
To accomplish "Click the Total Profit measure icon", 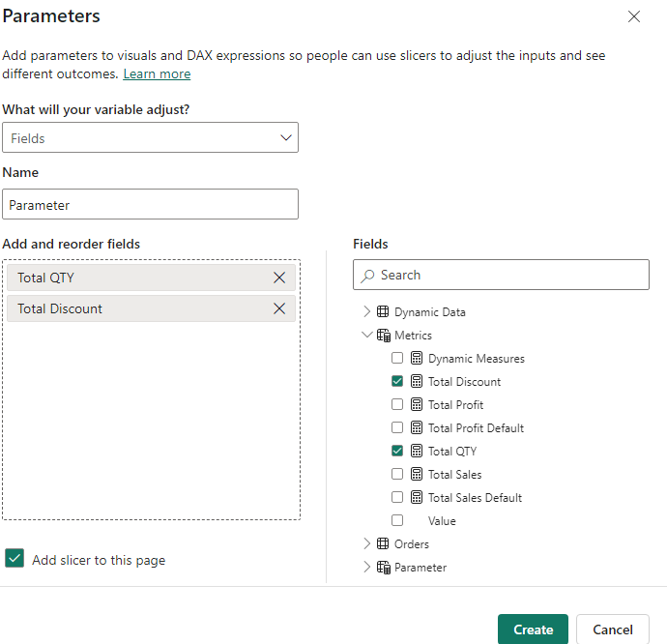I will click(x=417, y=404).
